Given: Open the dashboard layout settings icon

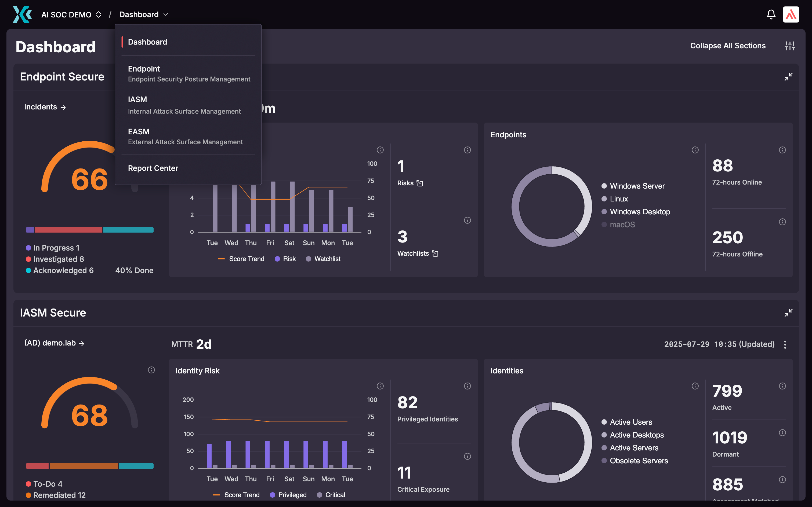Looking at the screenshot, I should (790, 46).
